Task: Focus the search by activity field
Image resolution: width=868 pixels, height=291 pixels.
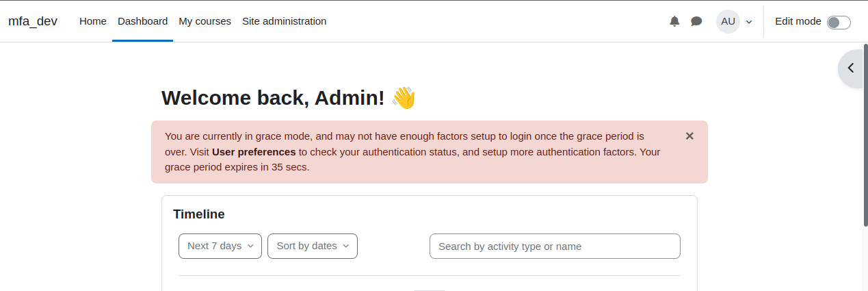Action: point(555,246)
